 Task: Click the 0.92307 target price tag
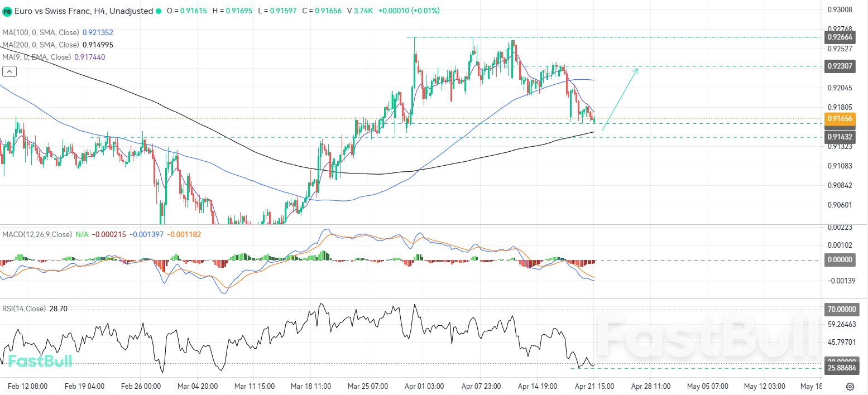[840, 66]
